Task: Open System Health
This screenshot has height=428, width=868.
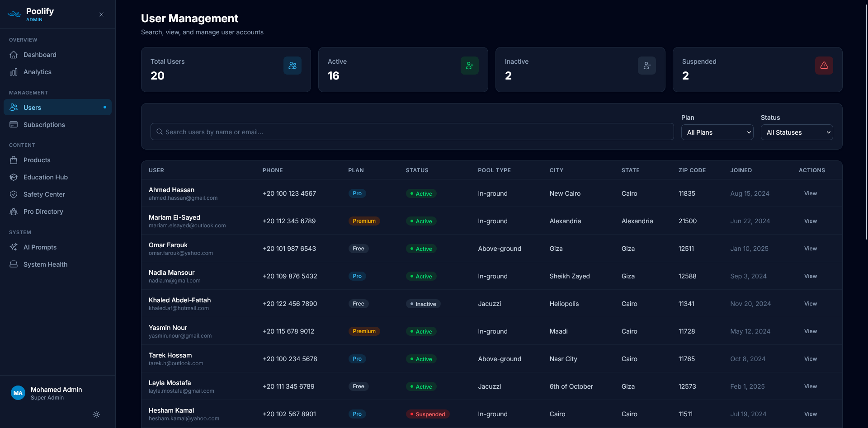Action: 57,264
